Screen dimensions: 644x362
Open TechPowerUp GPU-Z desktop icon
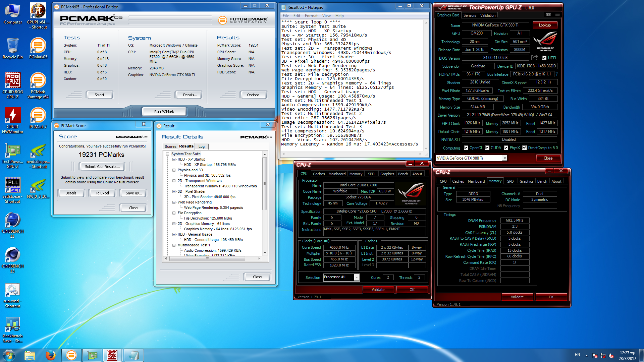click(13, 155)
